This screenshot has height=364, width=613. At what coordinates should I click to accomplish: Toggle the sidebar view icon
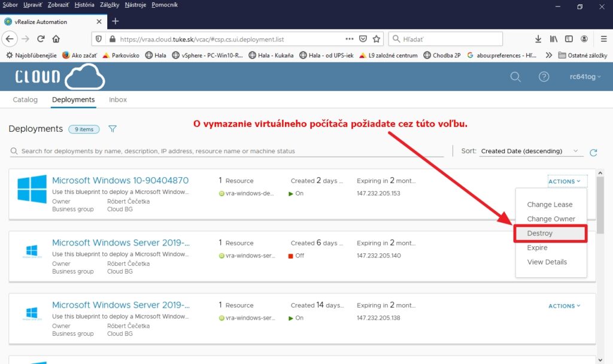click(569, 39)
